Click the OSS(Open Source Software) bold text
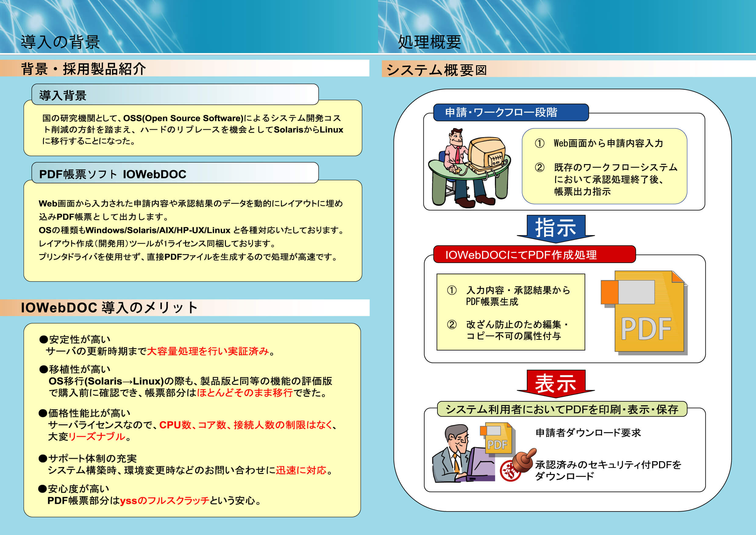This screenshot has width=756, height=535. 184,118
